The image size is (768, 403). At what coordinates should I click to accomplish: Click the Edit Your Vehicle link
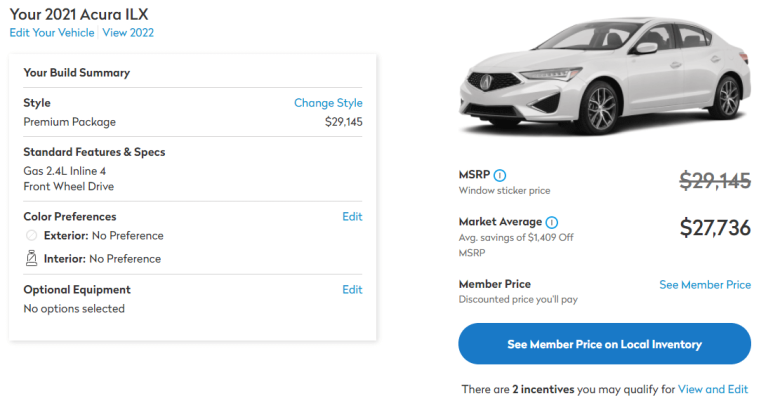(x=51, y=33)
